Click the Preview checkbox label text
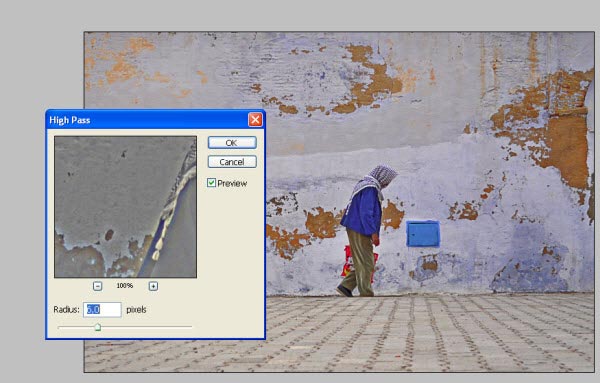Screen dimensions: 600x383 coord(232,183)
